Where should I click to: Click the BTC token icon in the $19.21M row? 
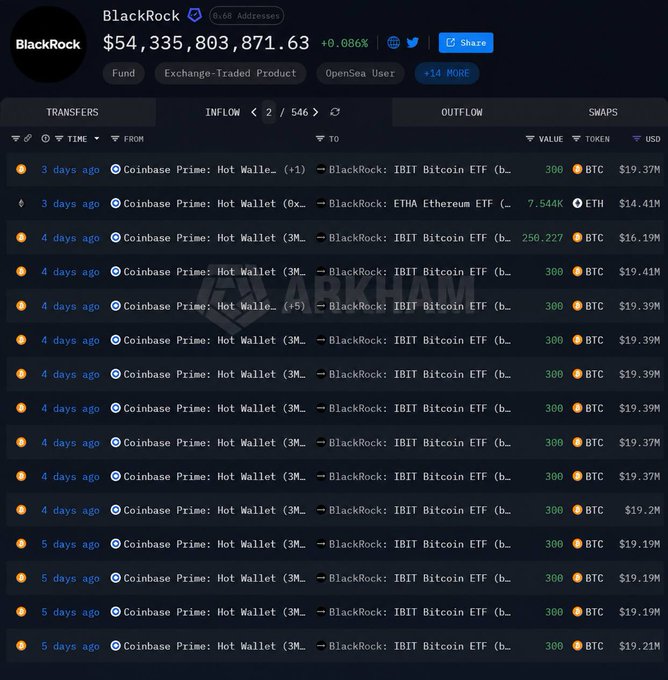point(577,646)
